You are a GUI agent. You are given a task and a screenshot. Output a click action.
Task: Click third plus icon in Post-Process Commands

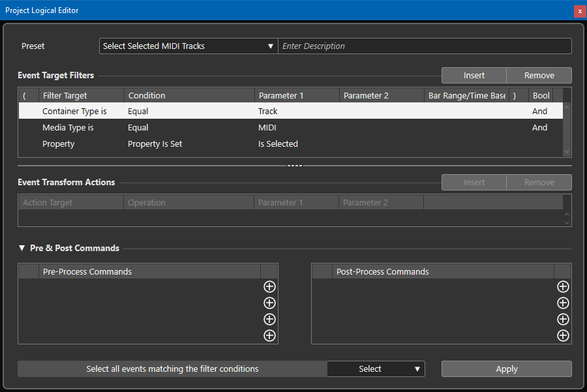coord(563,320)
